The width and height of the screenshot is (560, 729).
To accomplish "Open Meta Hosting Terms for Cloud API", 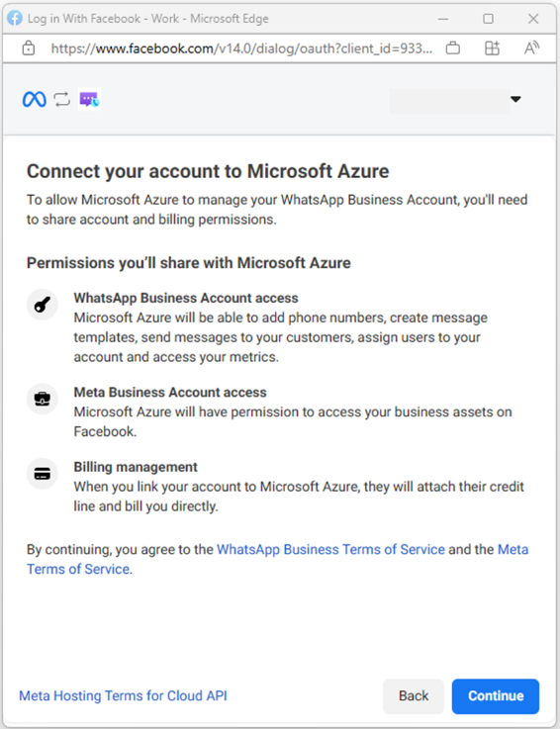I will click(x=123, y=695).
